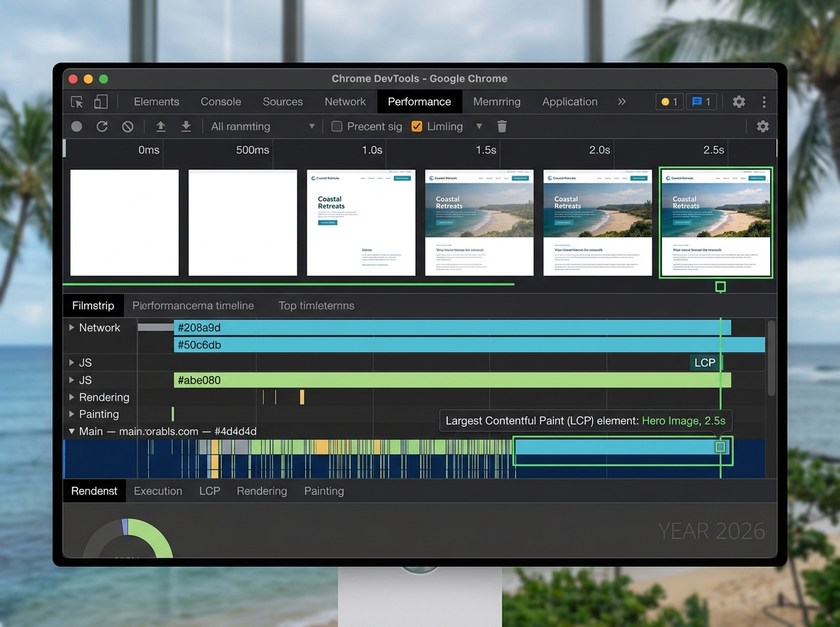Expand the Network track
Image resolution: width=840 pixels, height=627 pixels.
tap(71, 327)
